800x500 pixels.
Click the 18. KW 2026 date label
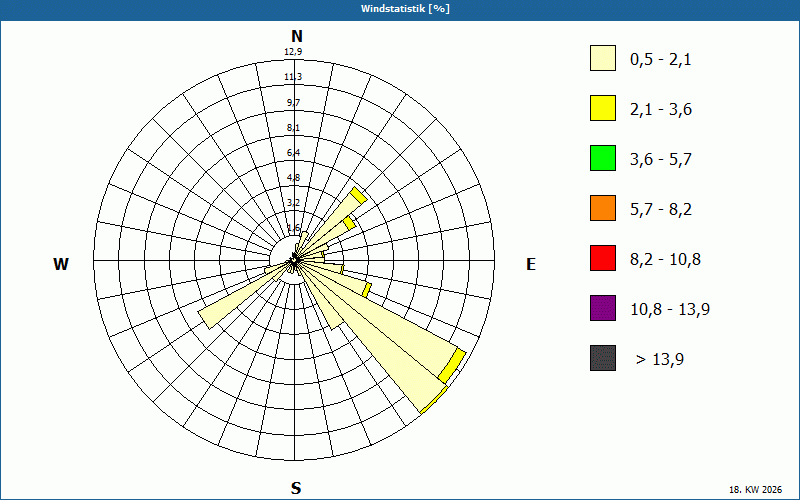[756, 490]
